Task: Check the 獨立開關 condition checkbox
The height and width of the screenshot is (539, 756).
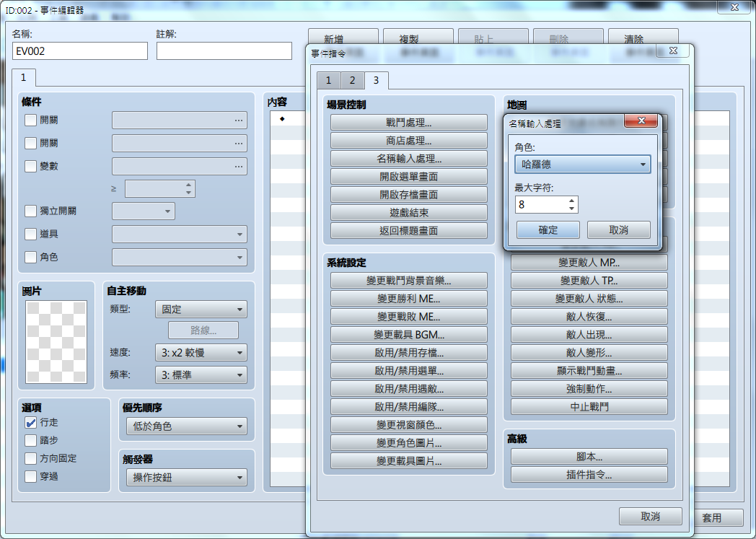Action: click(x=30, y=211)
